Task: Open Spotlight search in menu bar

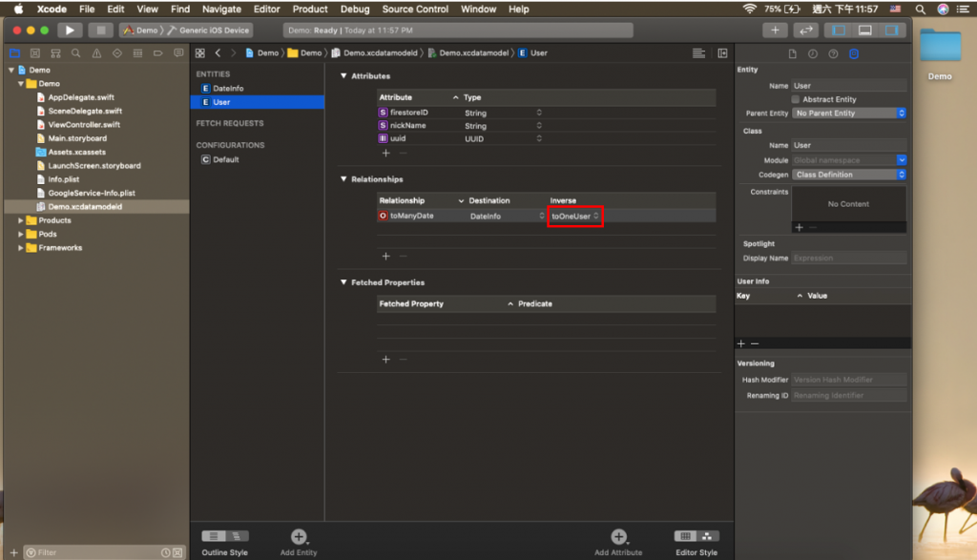Action: coord(920,9)
